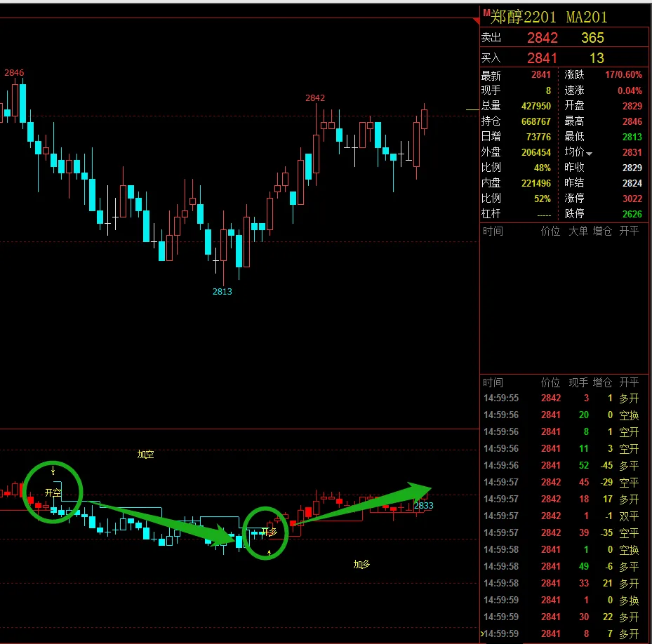Click the 大单 column header
652x644 pixels.
pos(578,231)
